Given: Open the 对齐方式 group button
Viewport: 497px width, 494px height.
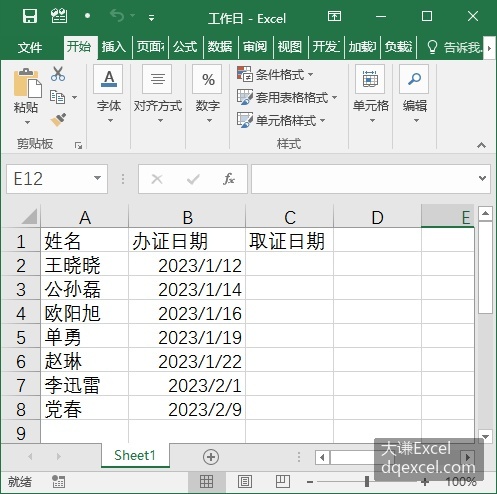Looking at the screenshot, I should [158, 94].
